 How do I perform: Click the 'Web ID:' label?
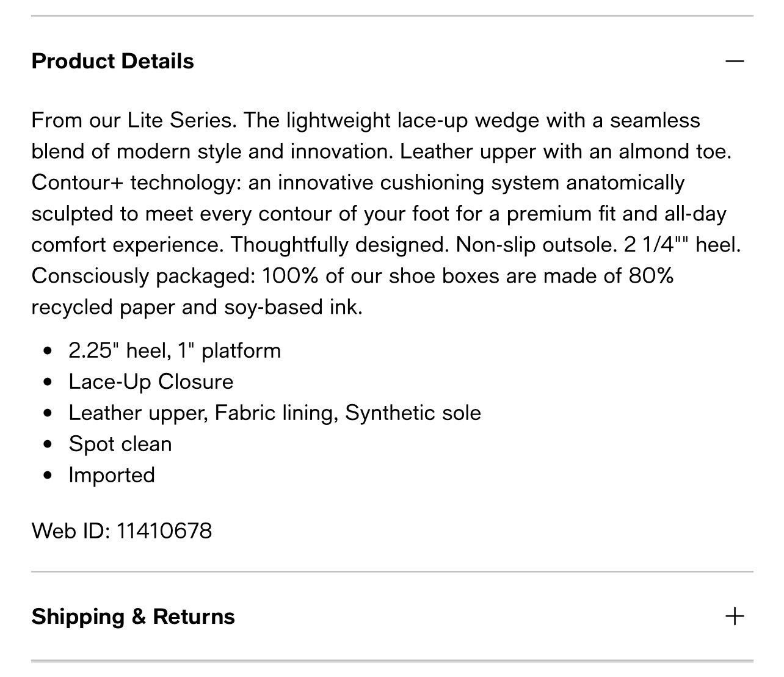point(71,530)
